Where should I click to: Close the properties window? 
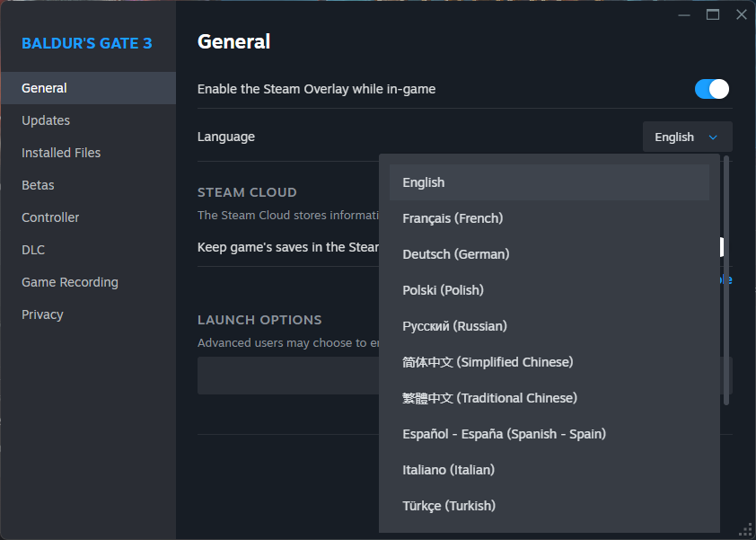tap(742, 14)
